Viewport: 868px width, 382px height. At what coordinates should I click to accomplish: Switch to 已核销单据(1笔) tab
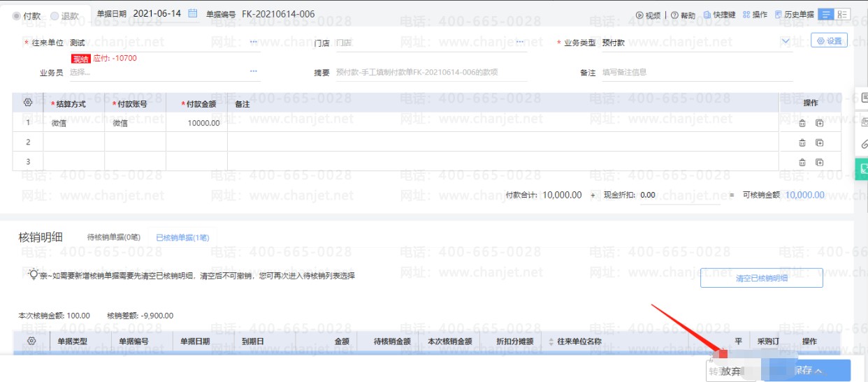point(182,237)
